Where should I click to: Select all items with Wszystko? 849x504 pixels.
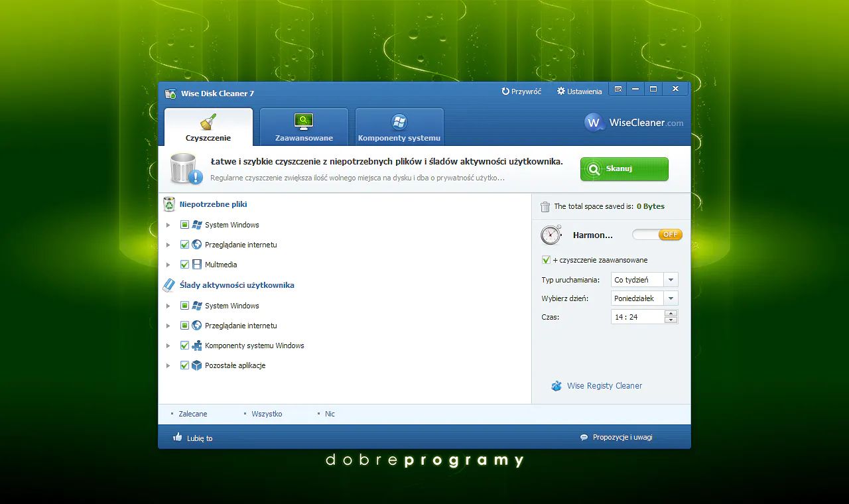[x=267, y=414]
